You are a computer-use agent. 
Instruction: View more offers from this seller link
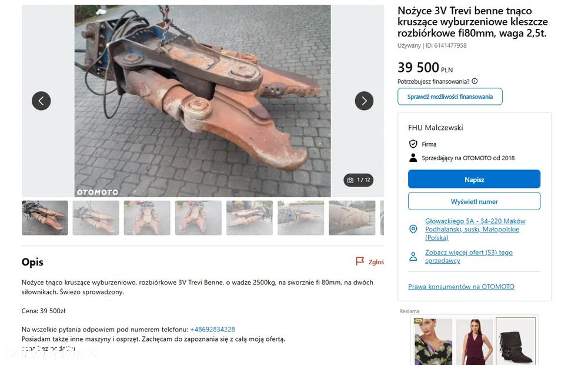(469, 257)
